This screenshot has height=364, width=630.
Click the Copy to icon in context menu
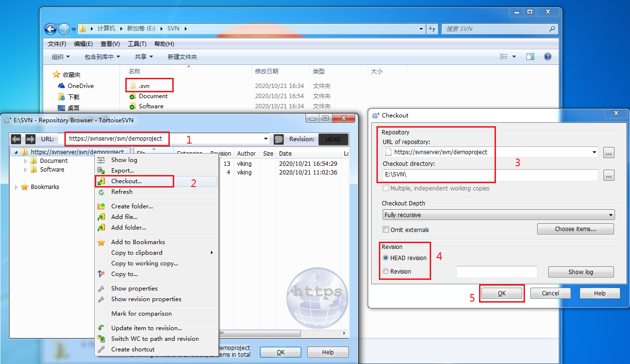click(101, 274)
